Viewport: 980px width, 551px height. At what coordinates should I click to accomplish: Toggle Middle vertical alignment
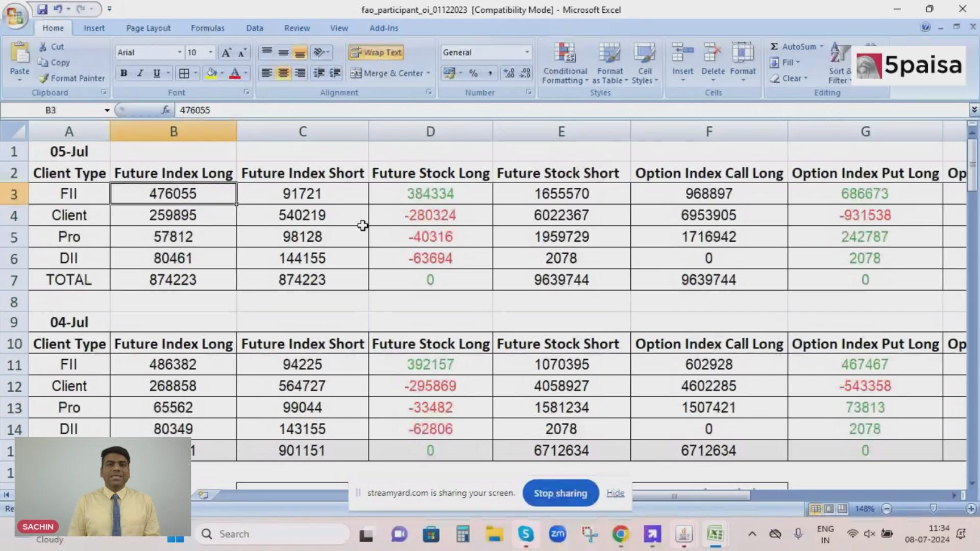[283, 52]
